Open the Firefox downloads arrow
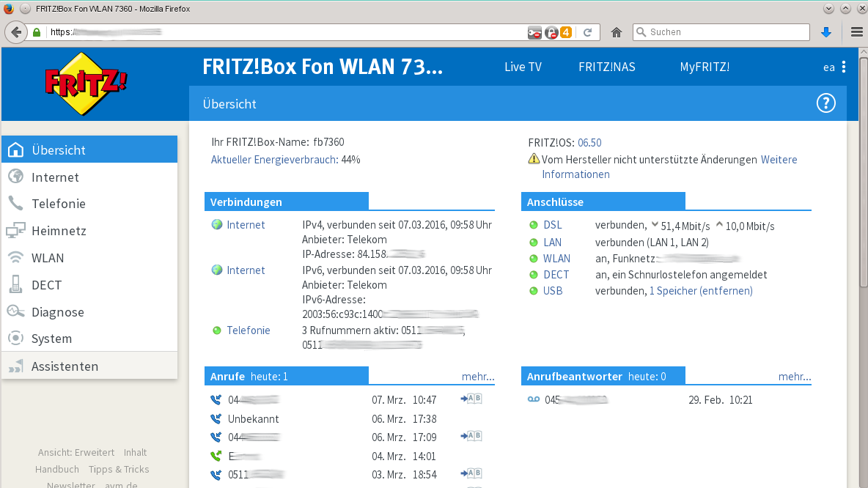Screen dimensions: 868x488 [826, 32]
